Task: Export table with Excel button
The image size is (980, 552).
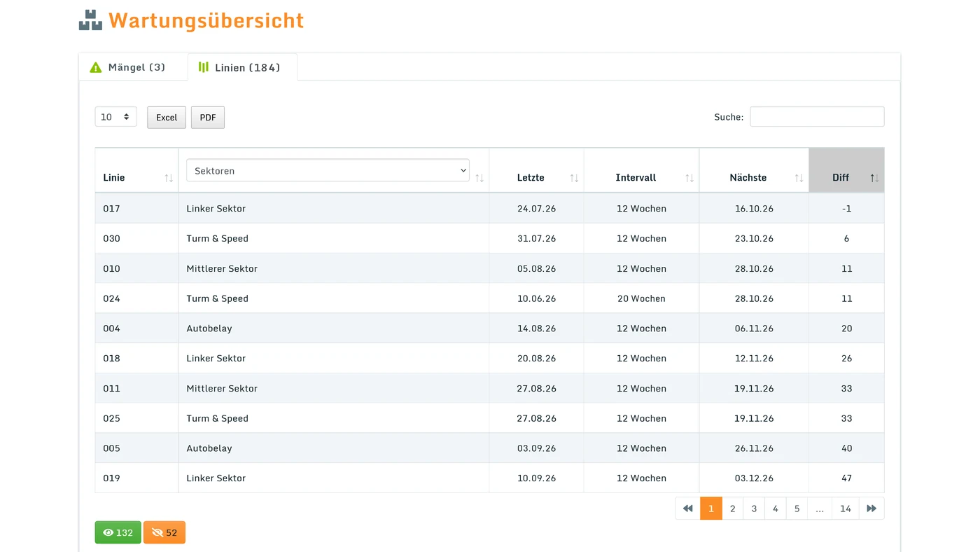Action: 167,118
